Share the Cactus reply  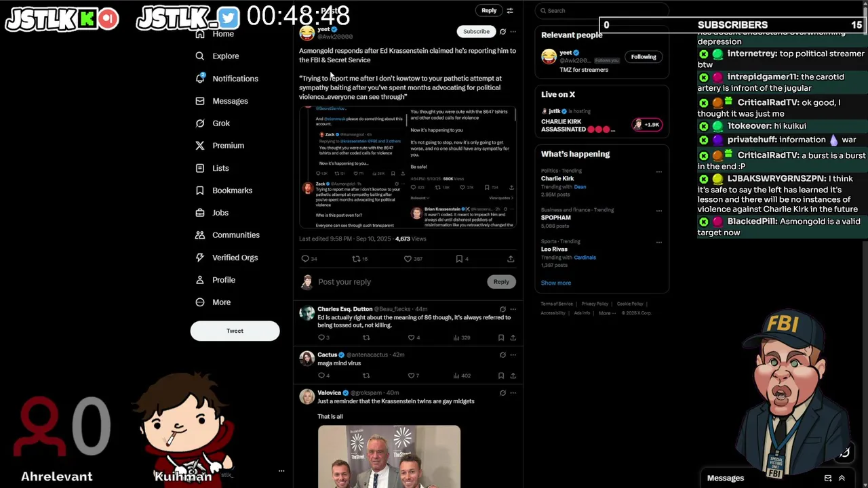513,375
